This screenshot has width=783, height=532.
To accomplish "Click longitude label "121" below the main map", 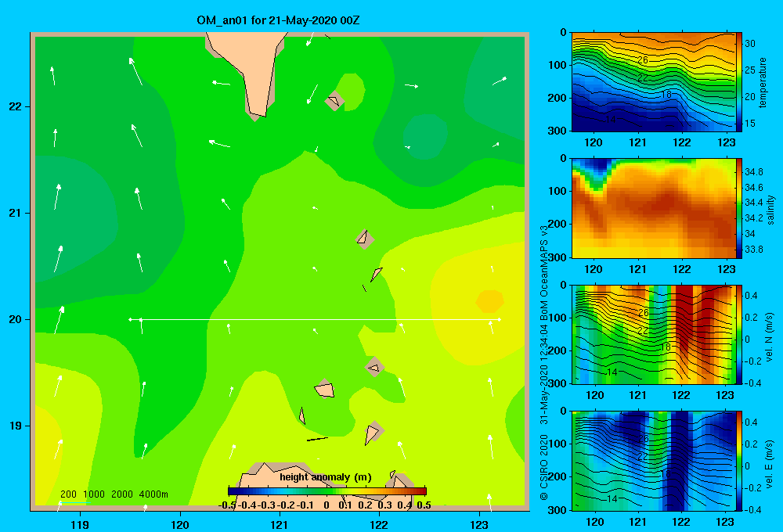I will pos(280,524).
